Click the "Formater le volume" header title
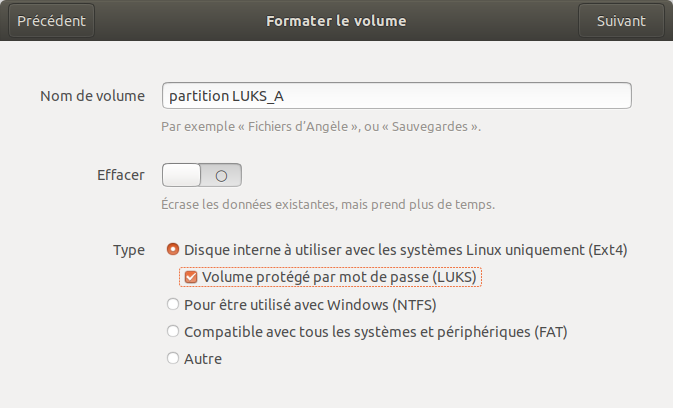This screenshot has width=673, height=408. point(336,20)
